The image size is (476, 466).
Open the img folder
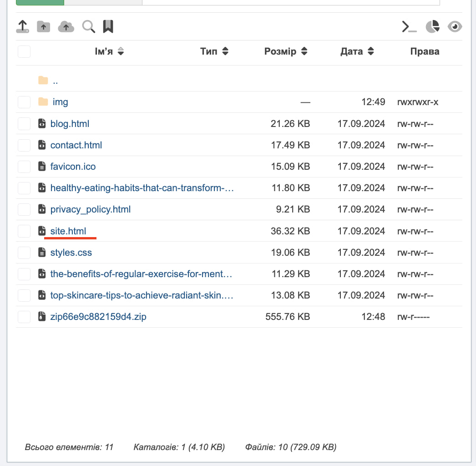(60, 102)
